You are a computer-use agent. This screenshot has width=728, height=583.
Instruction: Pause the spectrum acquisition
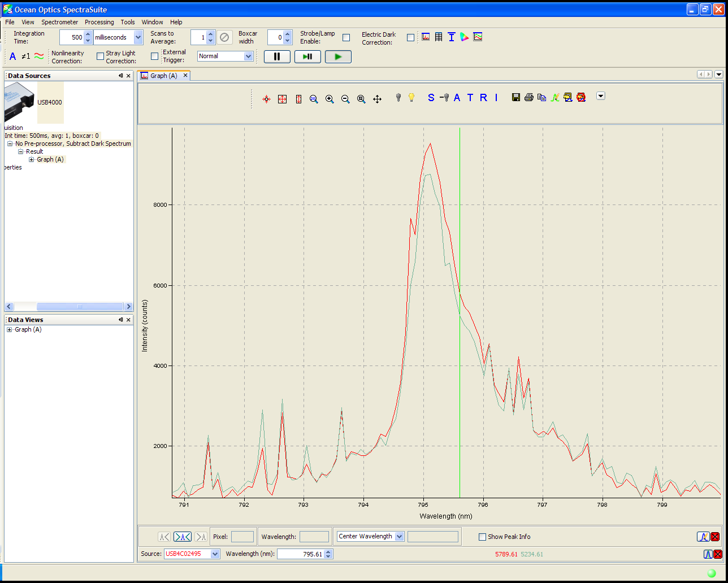[x=277, y=56]
